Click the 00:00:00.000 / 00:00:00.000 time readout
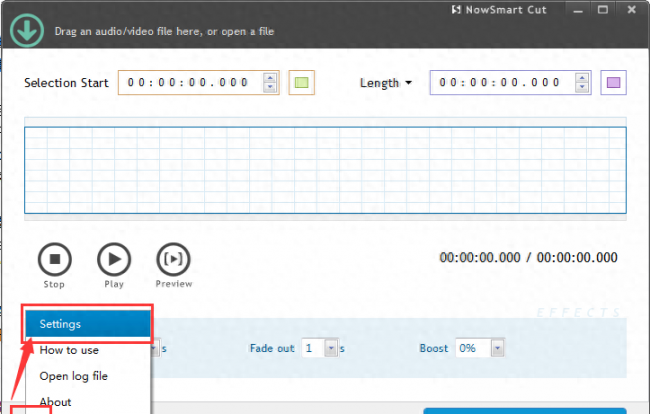Image resolution: width=650 pixels, height=414 pixels. [x=529, y=257]
